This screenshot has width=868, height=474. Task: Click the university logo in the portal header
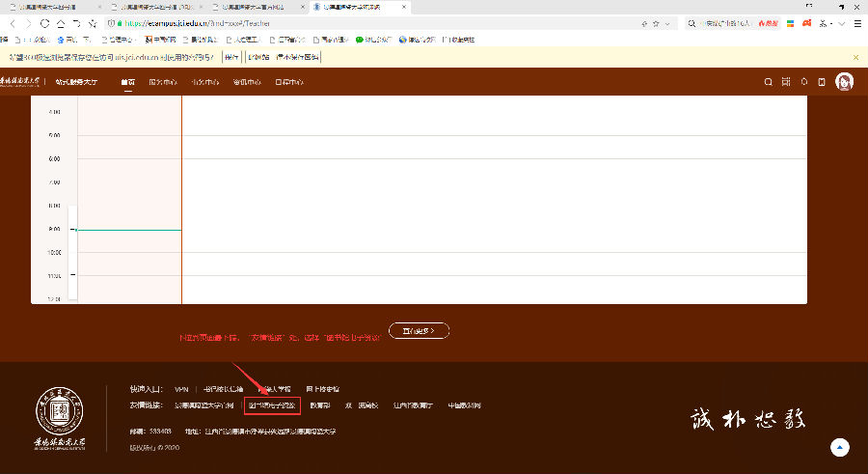(x=20, y=81)
